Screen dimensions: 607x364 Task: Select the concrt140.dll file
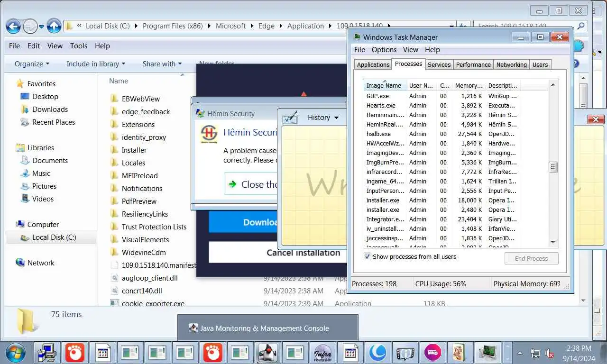tap(142, 291)
